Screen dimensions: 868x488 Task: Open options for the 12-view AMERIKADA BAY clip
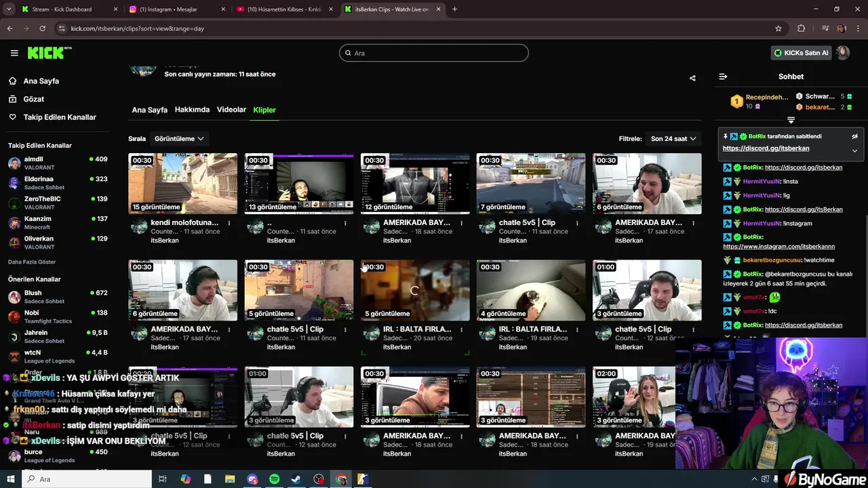pos(461,223)
